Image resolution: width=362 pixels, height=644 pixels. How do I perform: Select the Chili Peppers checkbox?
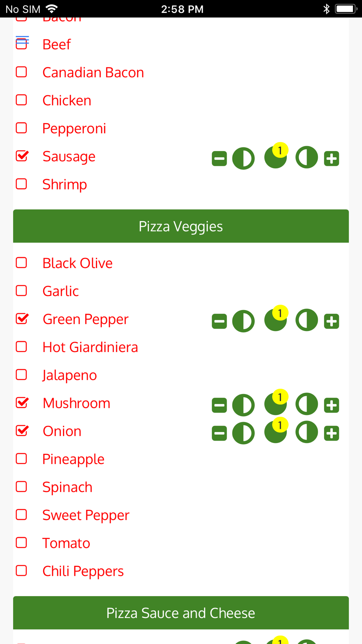[x=21, y=570]
